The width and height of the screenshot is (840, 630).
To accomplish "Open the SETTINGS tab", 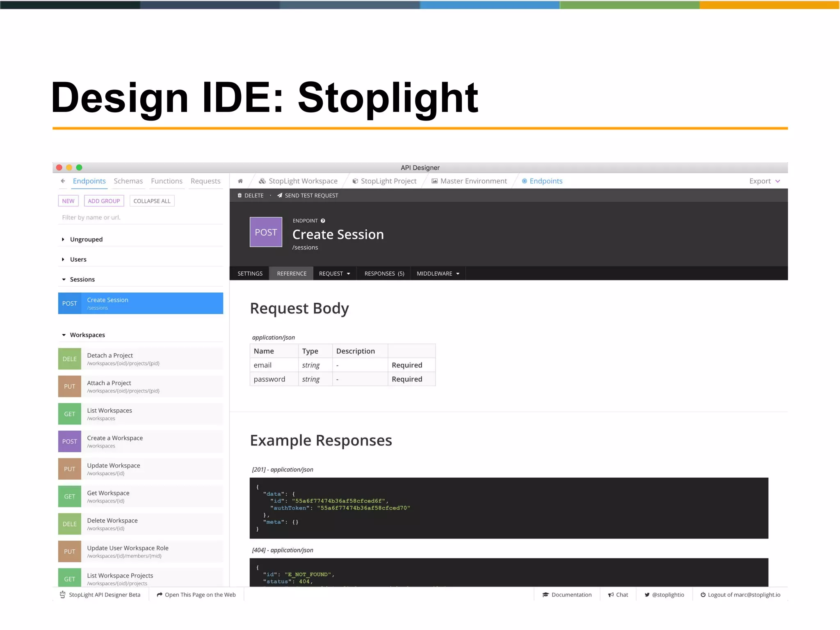I will [250, 274].
